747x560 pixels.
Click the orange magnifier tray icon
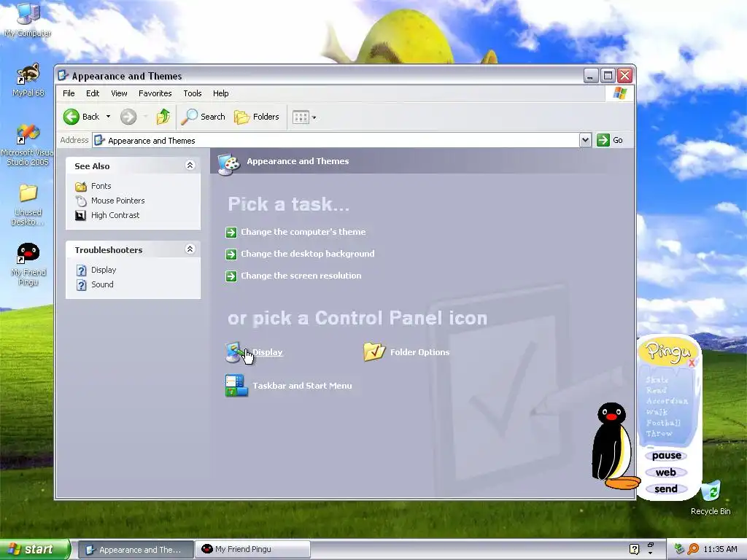693,549
